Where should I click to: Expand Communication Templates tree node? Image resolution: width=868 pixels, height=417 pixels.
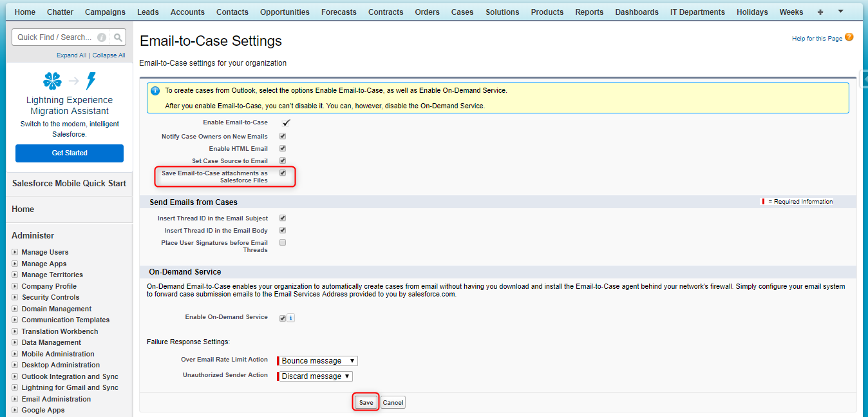(x=15, y=320)
